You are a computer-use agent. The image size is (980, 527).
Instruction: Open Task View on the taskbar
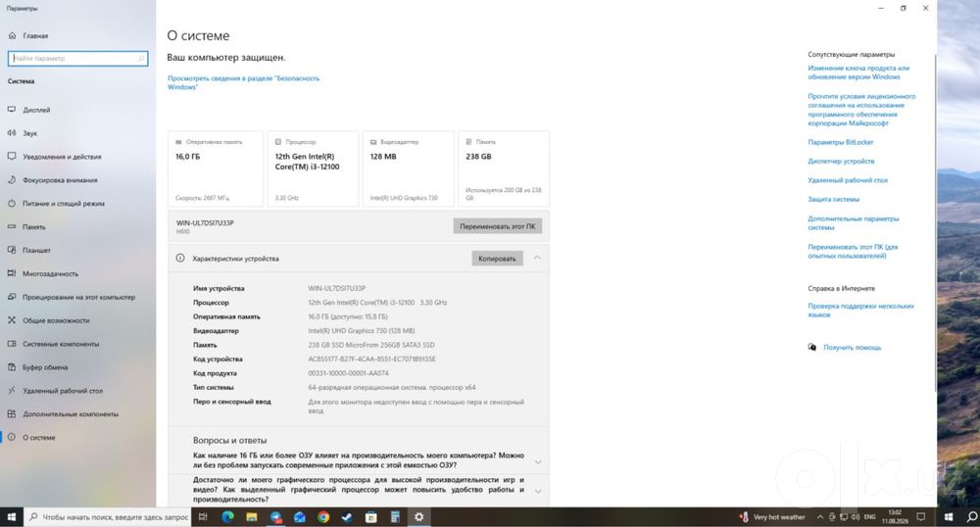203,517
